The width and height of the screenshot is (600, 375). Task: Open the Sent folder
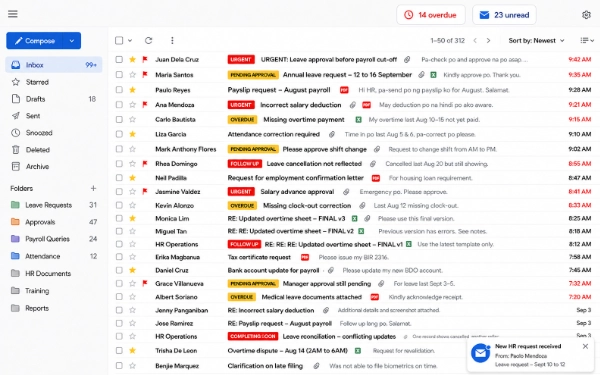54,116
